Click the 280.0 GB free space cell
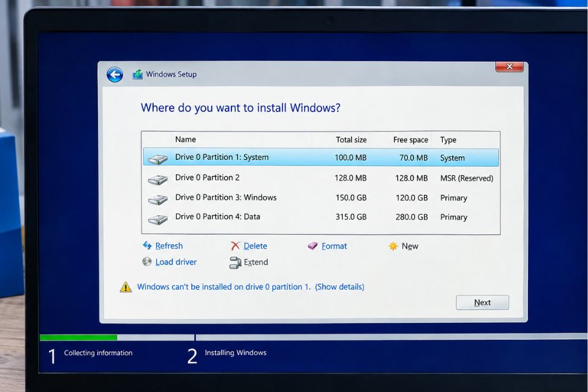588x392 pixels. 412,217
